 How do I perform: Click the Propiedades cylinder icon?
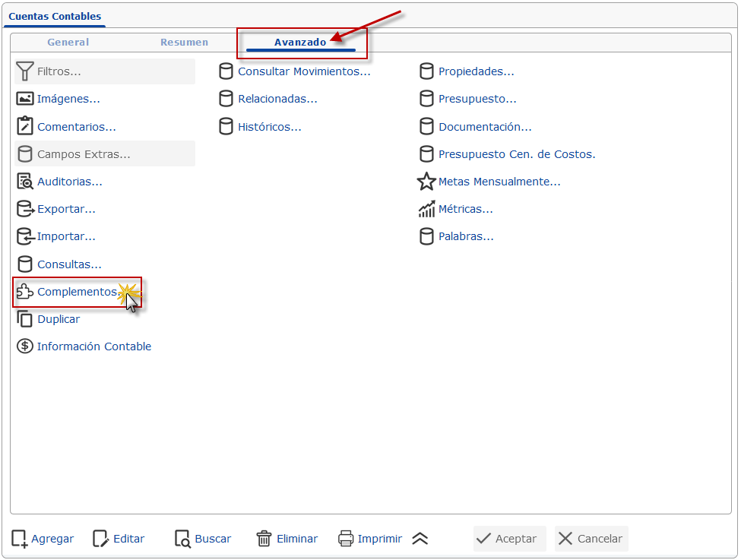(426, 71)
